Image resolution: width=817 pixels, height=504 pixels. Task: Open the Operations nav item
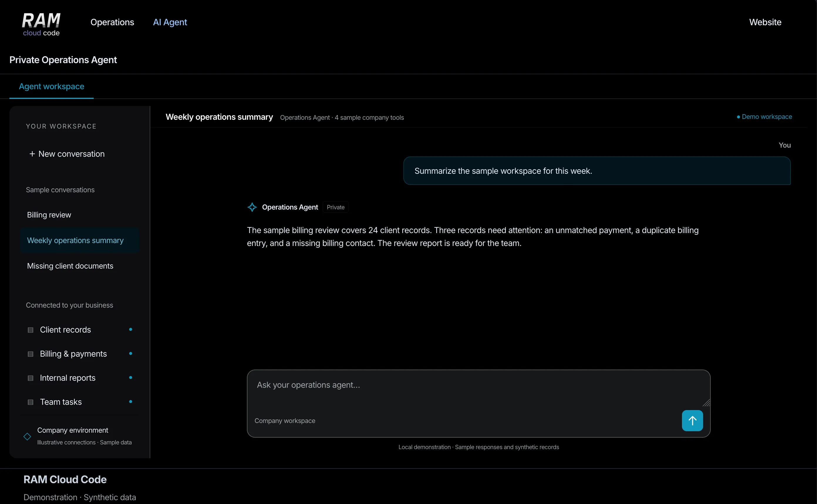coord(112,22)
